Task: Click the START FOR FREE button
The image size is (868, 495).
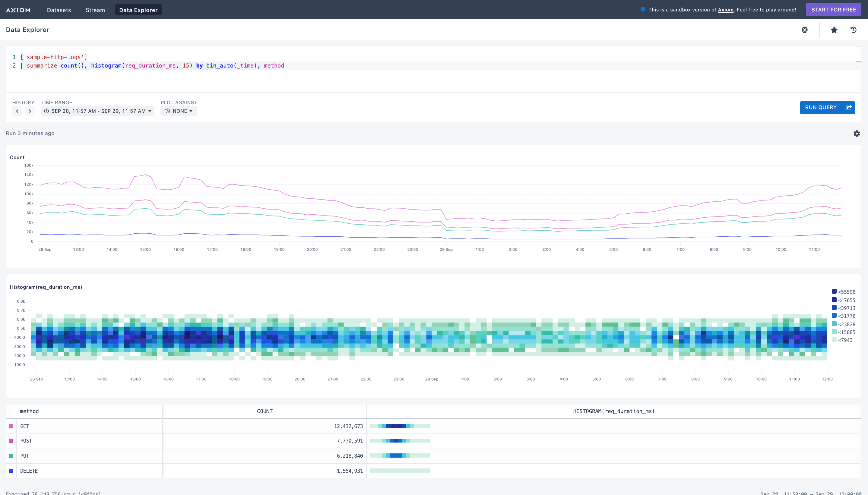Action: coord(833,10)
